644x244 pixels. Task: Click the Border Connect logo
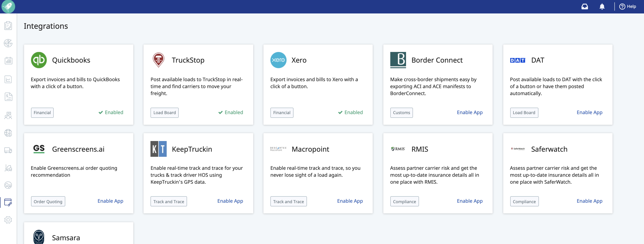pyautogui.click(x=398, y=60)
